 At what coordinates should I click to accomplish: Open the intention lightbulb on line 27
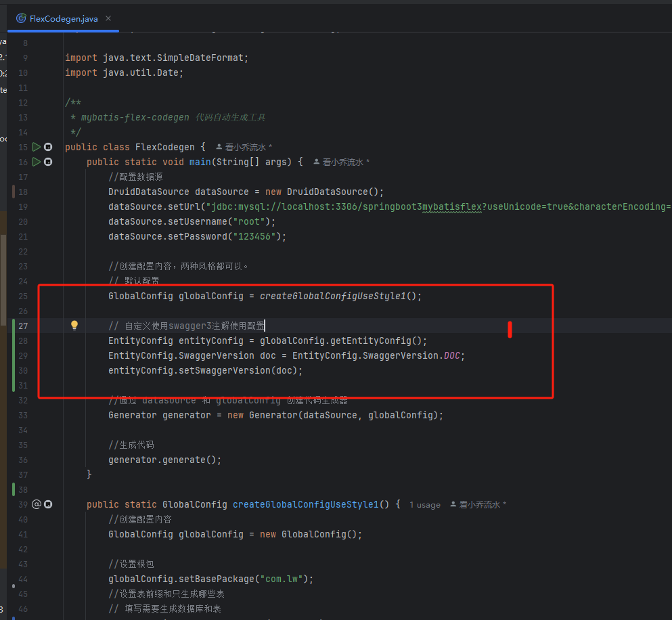(x=74, y=325)
